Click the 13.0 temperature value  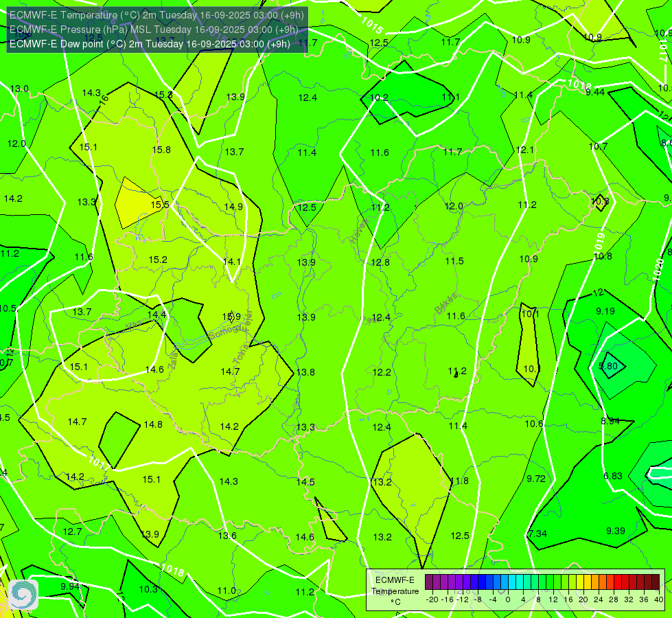(19, 89)
